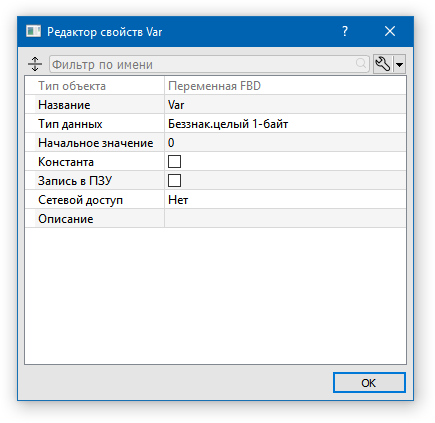Image resolution: width=435 pixels, height=423 pixels.
Task: Click the search magnifier in filter field
Action: [x=361, y=63]
